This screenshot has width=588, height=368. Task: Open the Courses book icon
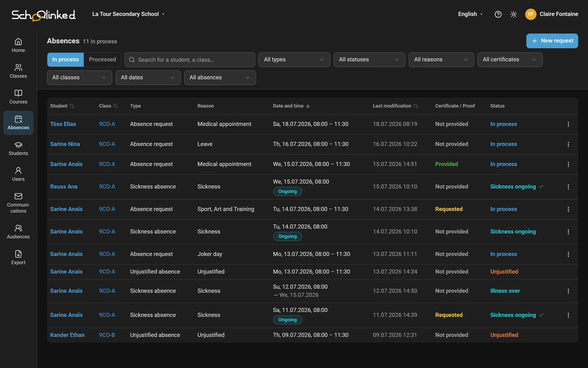[x=18, y=93]
